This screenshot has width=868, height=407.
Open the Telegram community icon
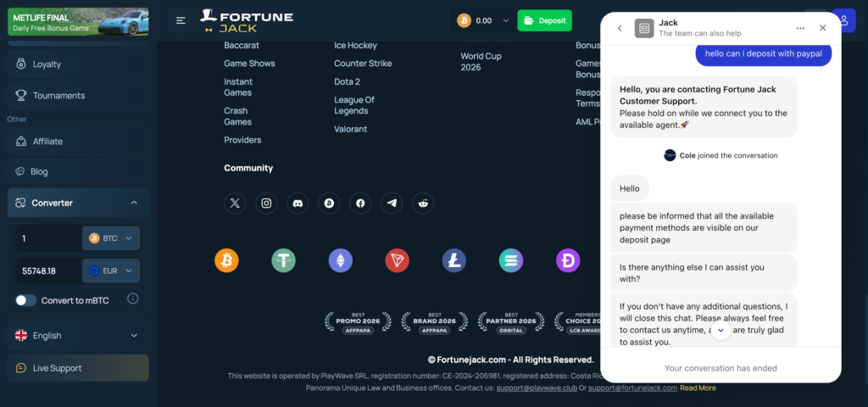pyautogui.click(x=392, y=203)
